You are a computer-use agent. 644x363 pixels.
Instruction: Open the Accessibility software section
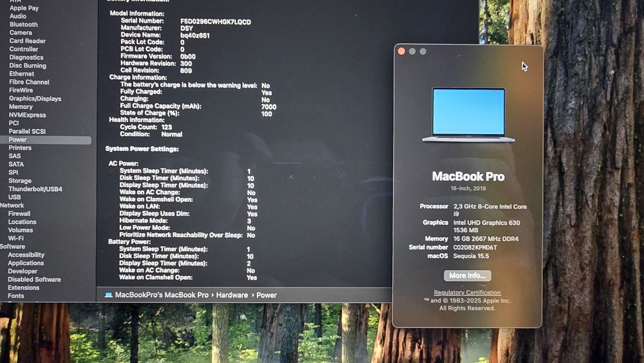click(x=26, y=255)
